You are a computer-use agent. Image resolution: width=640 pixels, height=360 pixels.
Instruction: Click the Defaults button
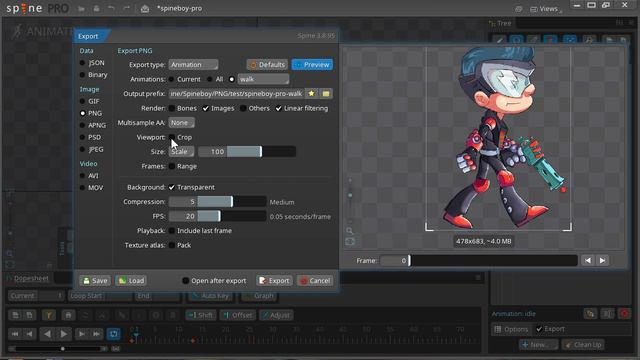267,64
